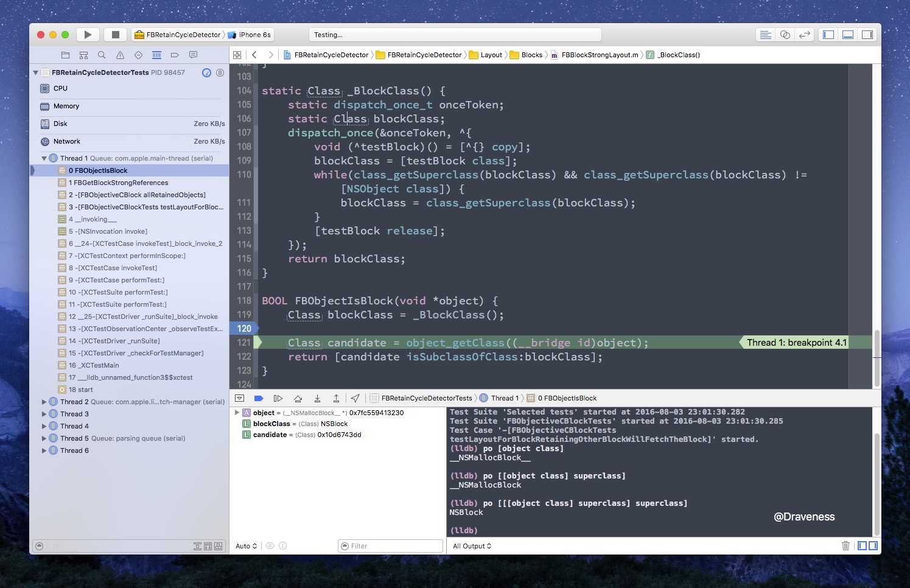The image size is (910, 588).
Task: Open the Report navigator speech-bubble icon
Action: tap(193, 55)
